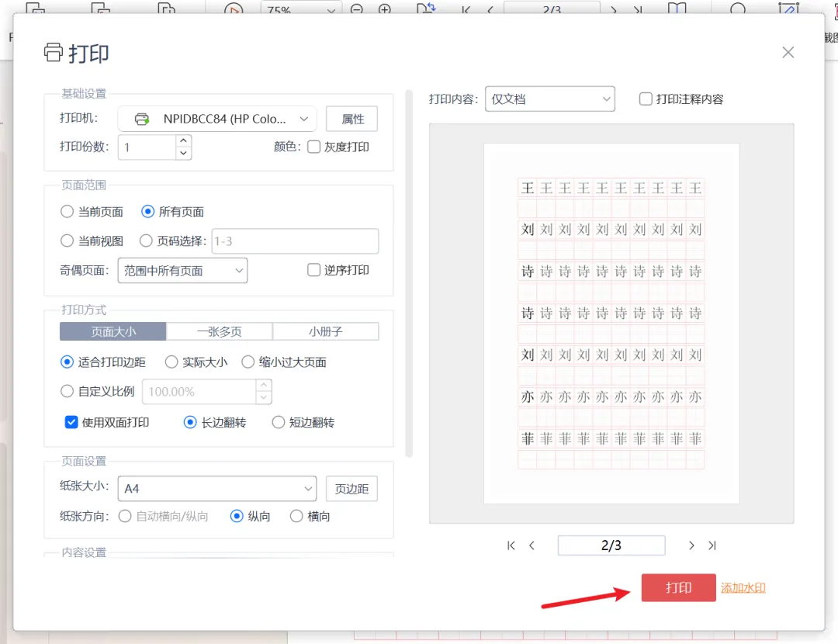Select 短边翻转 short edge flip radio
Screen dimensions: 838x644
(278, 422)
